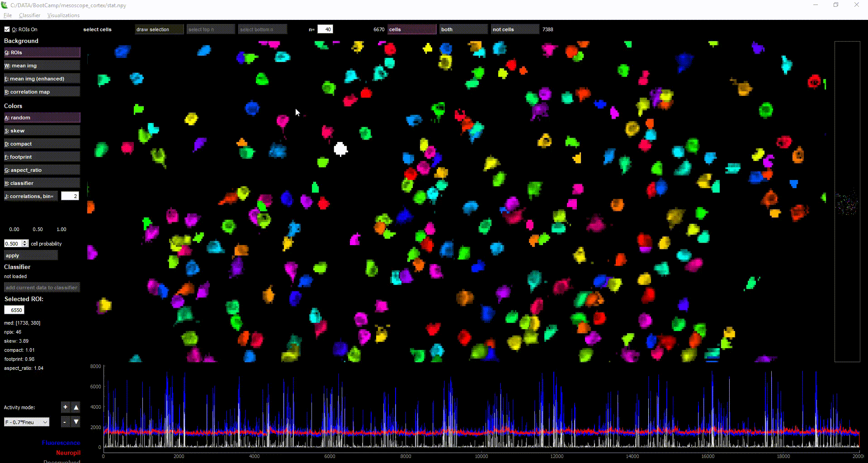Click the suite2p app icon in title bar
This screenshot has width=868, height=463.
(x=5, y=5)
